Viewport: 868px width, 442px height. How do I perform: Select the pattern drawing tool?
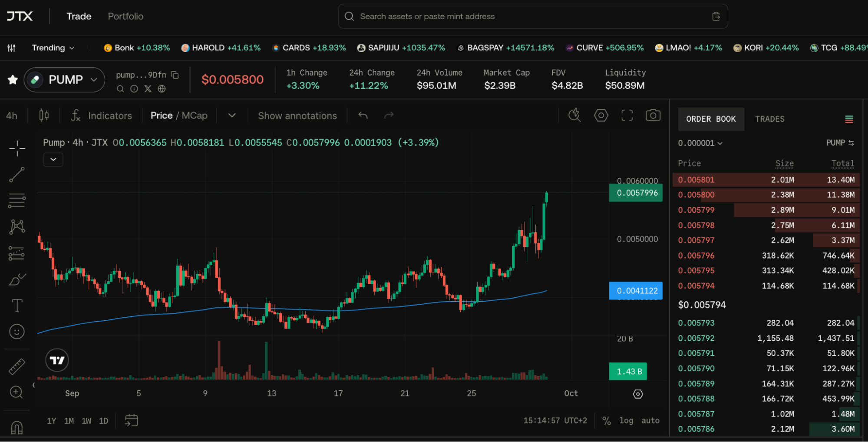pyautogui.click(x=17, y=227)
